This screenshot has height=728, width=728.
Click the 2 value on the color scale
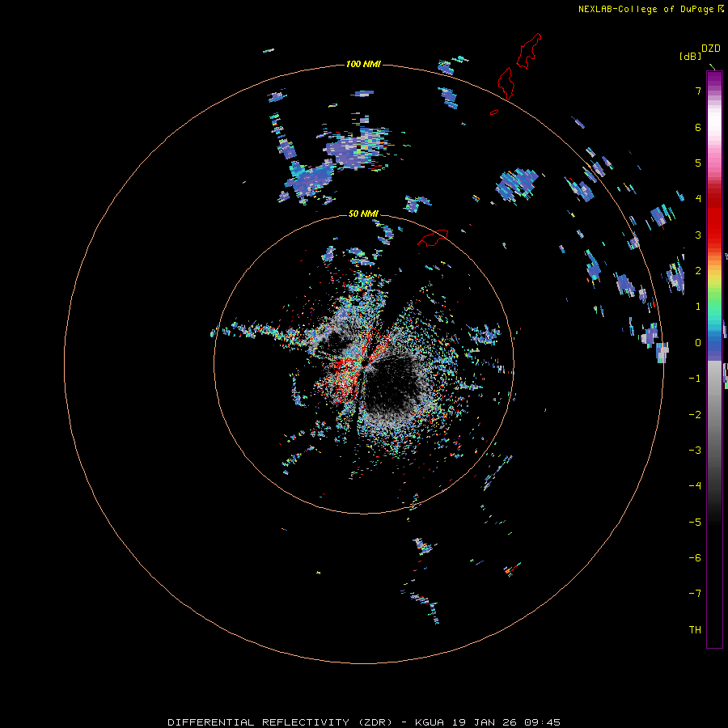(698, 271)
